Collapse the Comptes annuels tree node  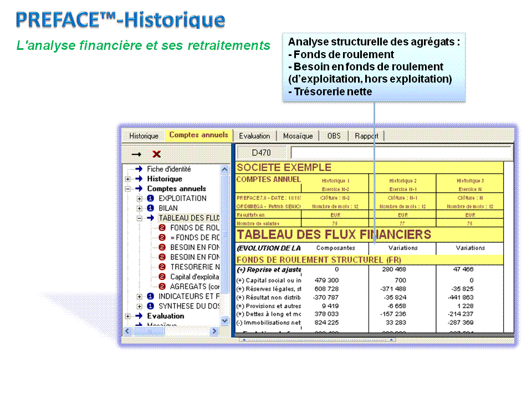127,189
